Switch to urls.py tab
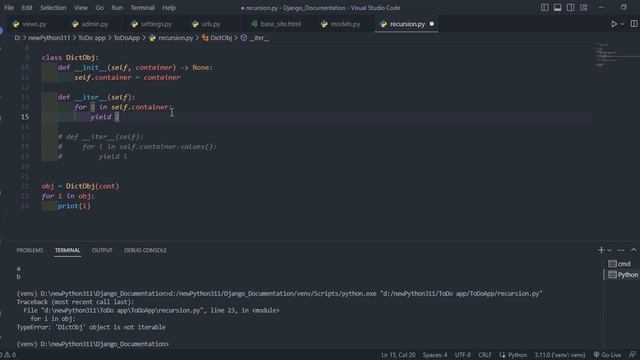 (x=211, y=24)
